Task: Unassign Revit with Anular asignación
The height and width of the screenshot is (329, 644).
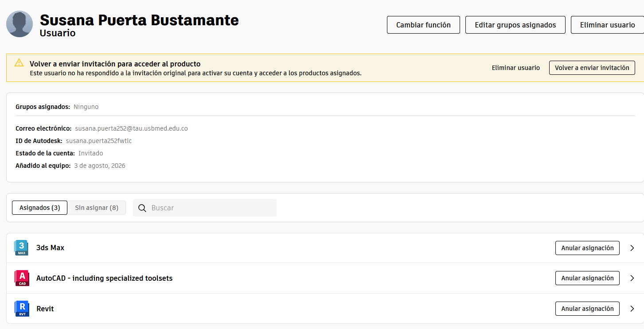Action: (x=587, y=309)
